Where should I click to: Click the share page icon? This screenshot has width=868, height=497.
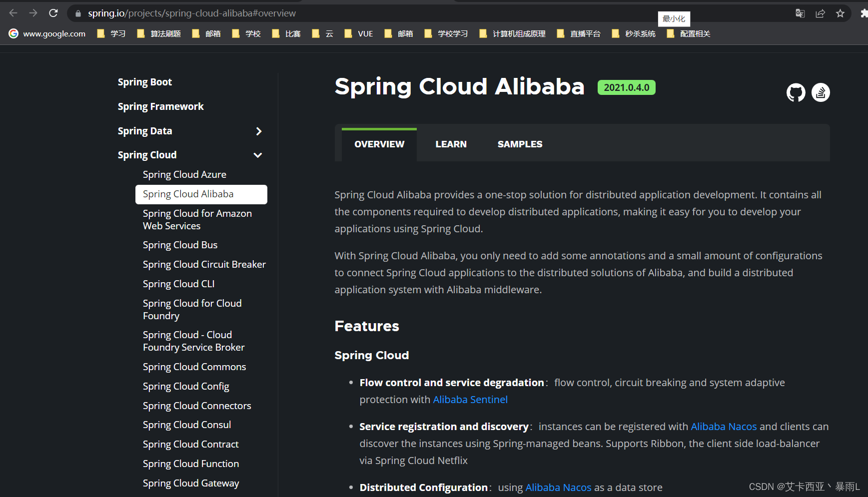820,13
